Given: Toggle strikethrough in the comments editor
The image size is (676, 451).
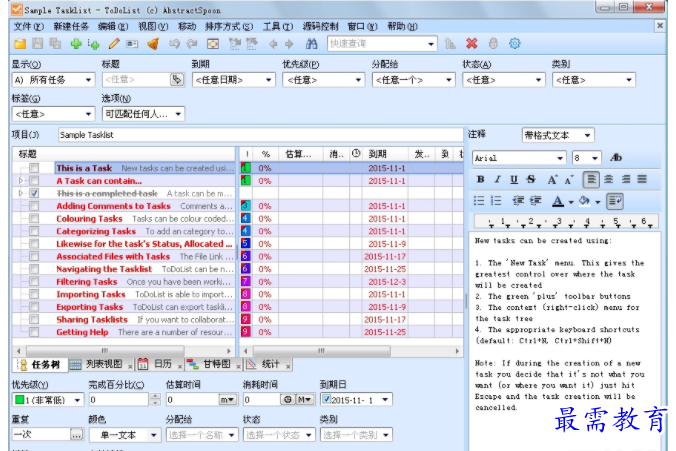Looking at the screenshot, I should coord(531,179).
